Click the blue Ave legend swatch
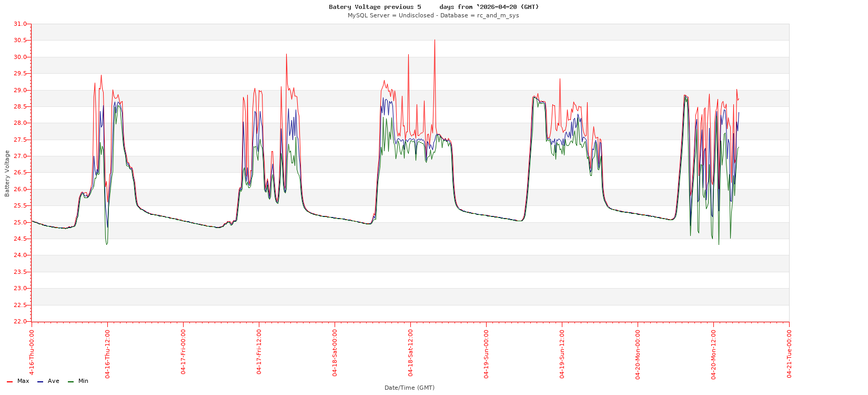The width and height of the screenshot is (868, 395). pos(40,381)
